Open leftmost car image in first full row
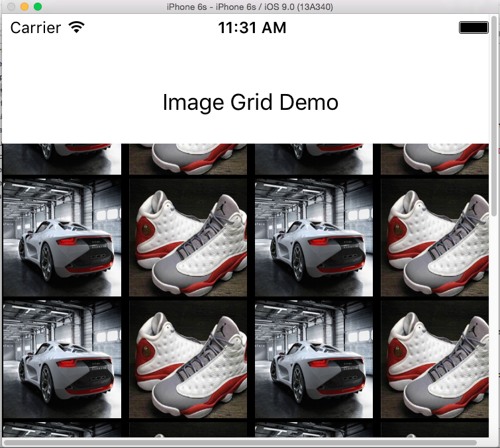The image size is (500, 448). (62, 238)
